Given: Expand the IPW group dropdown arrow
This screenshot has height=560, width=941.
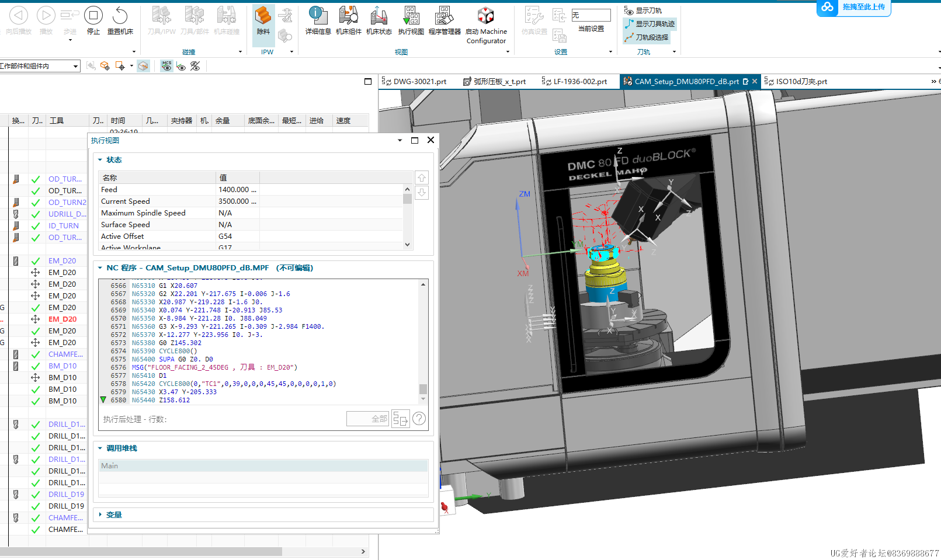Looking at the screenshot, I should (291, 52).
